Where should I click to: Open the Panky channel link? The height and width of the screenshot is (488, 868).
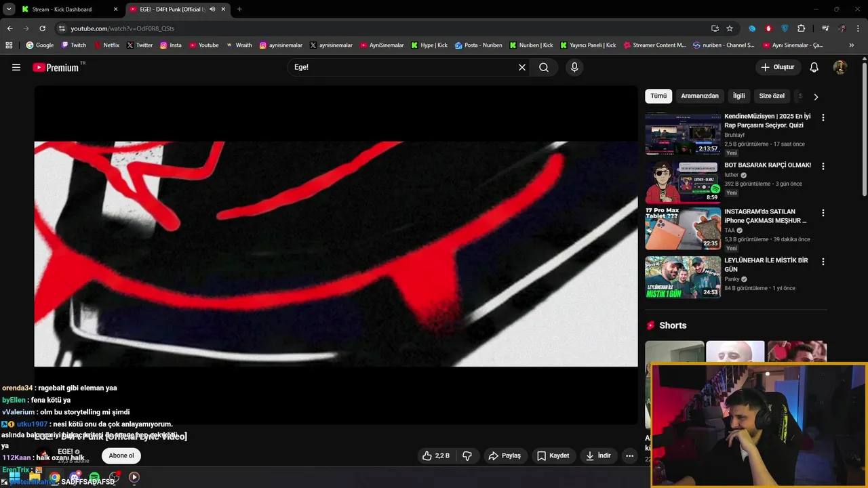point(732,279)
